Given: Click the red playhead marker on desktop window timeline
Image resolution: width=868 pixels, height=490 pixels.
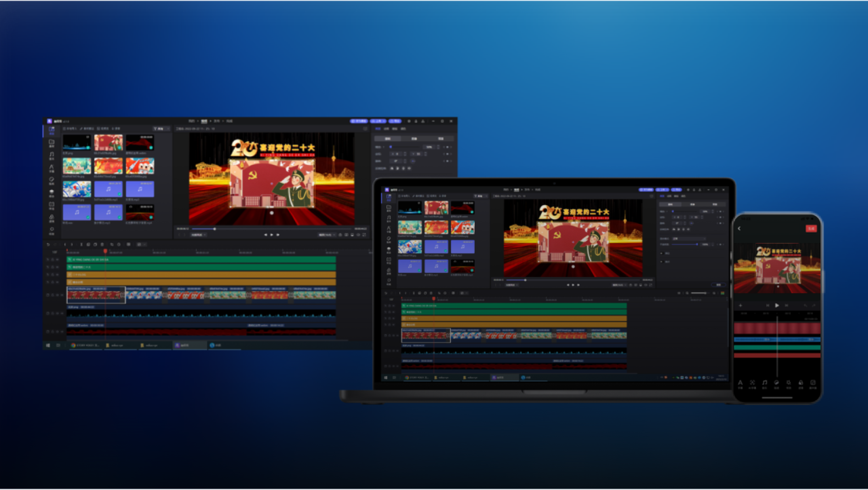Looking at the screenshot, I should point(105,252).
